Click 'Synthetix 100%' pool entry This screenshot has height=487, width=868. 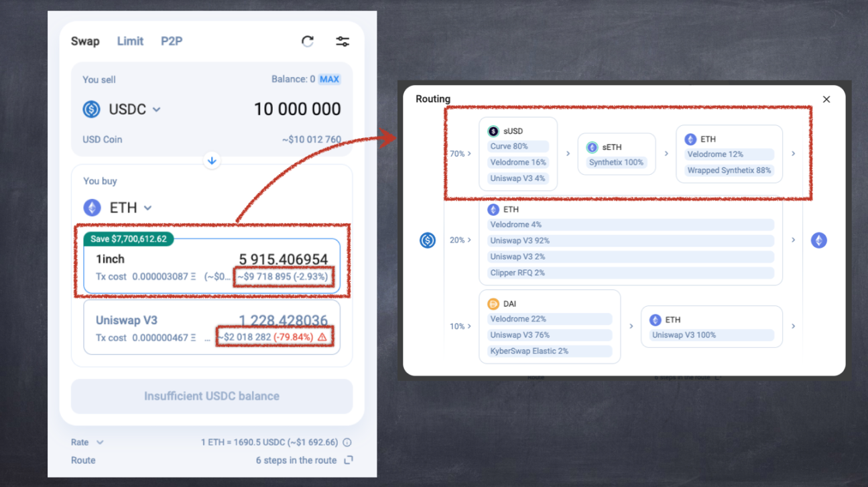click(x=617, y=162)
